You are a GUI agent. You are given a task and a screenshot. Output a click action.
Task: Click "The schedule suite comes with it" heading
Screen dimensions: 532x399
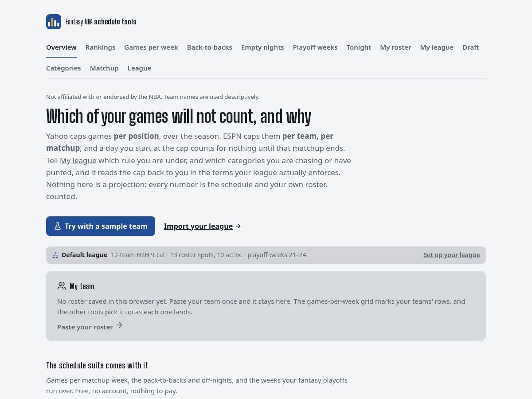point(97,365)
